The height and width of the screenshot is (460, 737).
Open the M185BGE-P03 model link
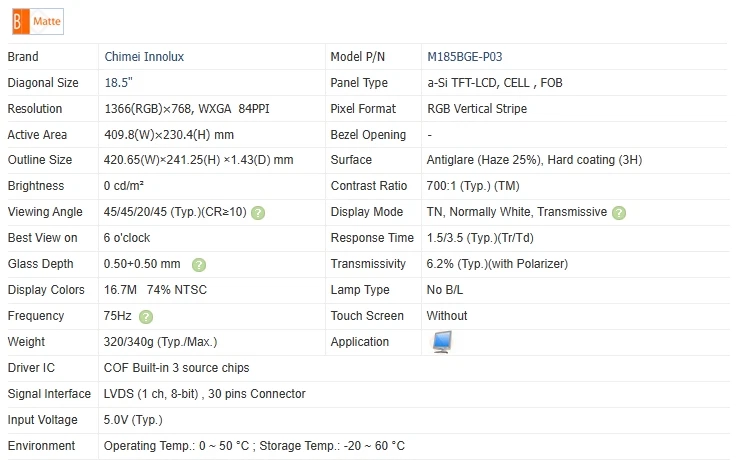coord(471,57)
